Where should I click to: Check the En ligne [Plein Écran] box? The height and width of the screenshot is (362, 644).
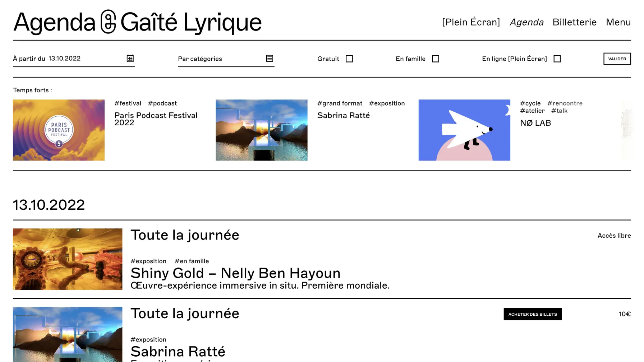pyautogui.click(x=557, y=59)
